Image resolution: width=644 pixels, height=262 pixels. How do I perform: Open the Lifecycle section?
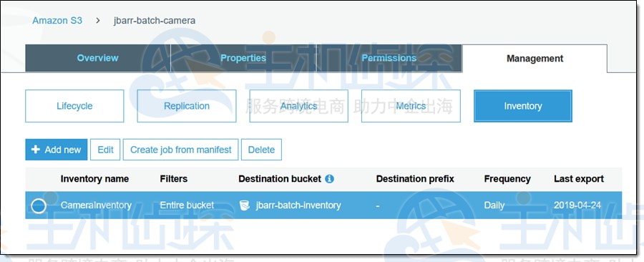(x=74, y=106)
